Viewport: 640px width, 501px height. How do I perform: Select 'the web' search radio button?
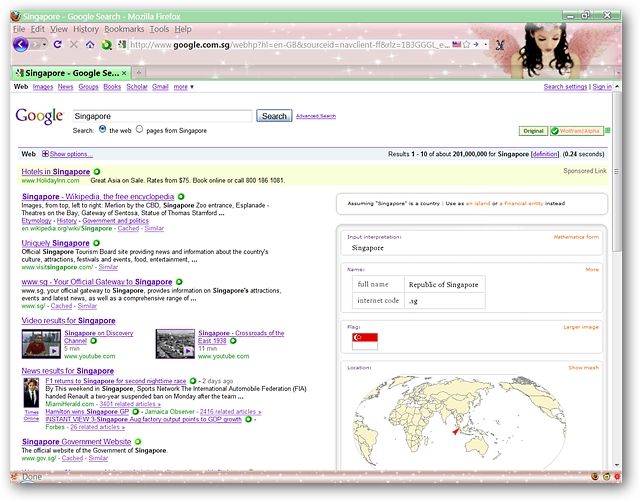pos(102,129)
